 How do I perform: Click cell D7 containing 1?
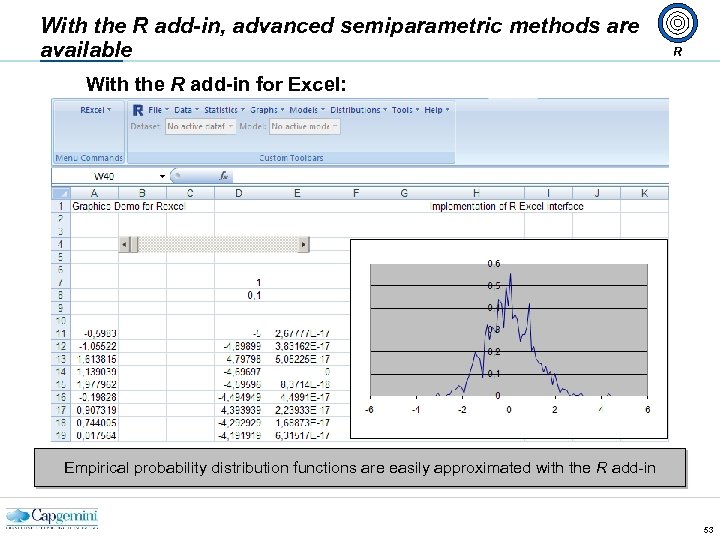click(x=239, y=282)
